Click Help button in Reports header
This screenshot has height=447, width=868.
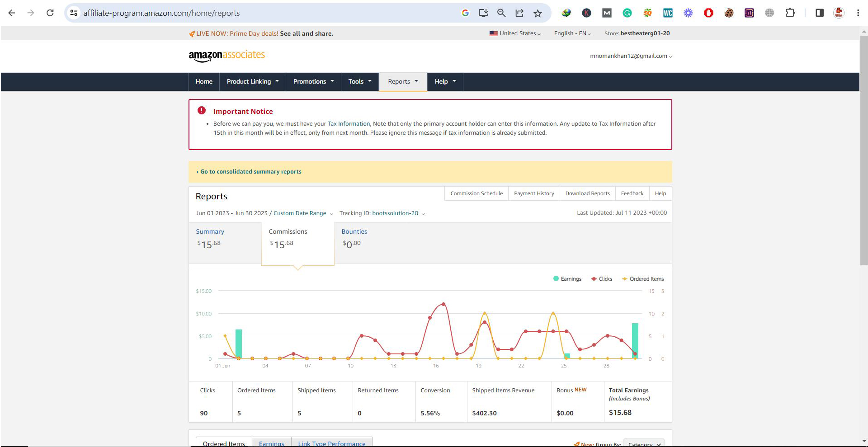[x=660, y=193]
